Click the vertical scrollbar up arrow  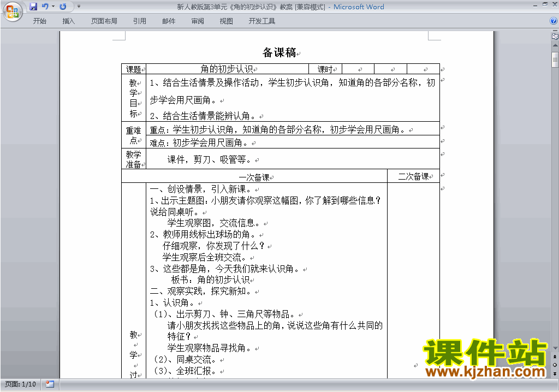[555, 46]
